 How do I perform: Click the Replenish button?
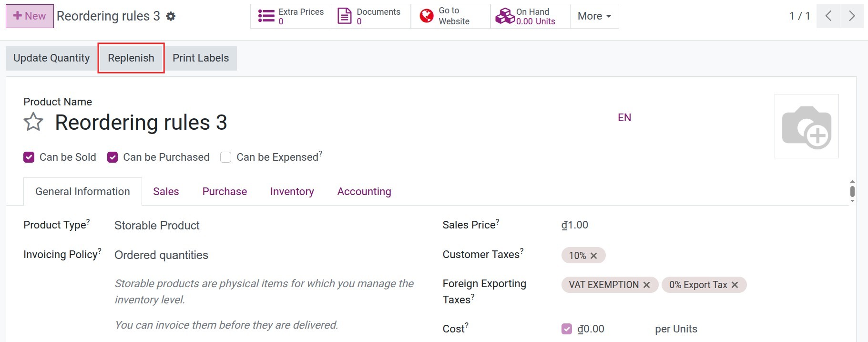pyautogui.click(x=131, y=58)
